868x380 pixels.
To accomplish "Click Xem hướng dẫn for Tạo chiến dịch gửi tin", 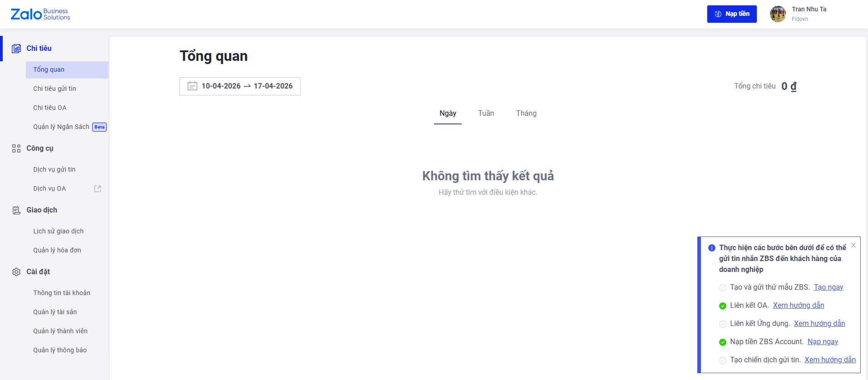I will (x=830, y=360).
